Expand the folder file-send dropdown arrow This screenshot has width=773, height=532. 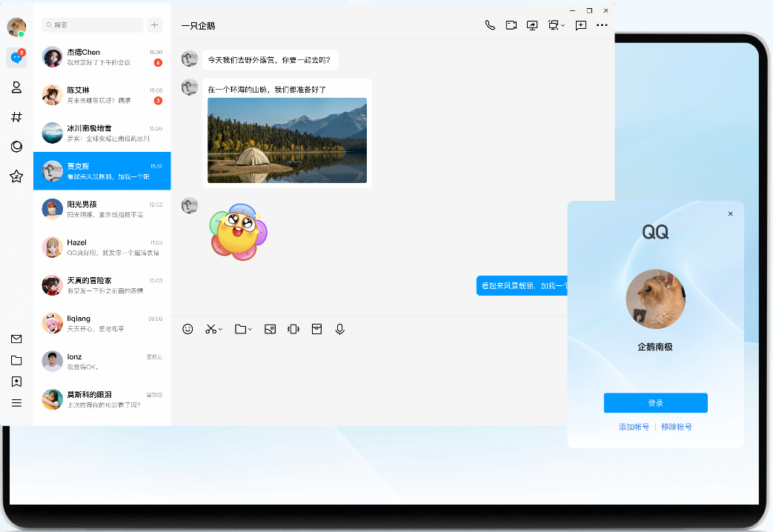(251, 330)
